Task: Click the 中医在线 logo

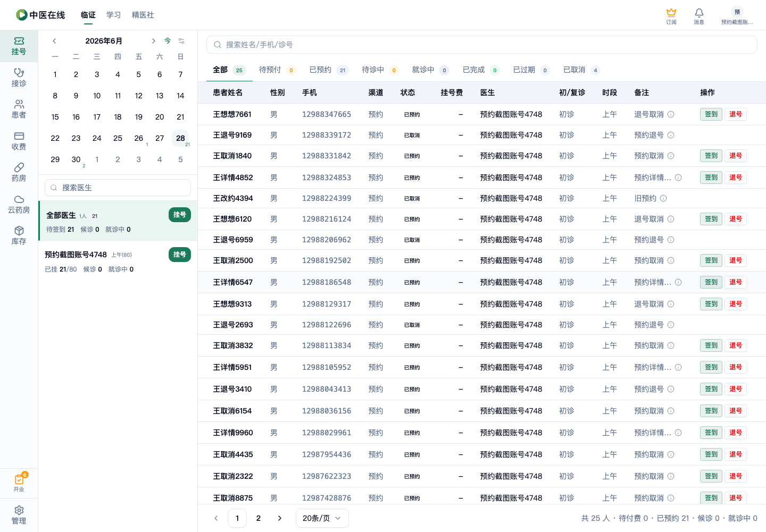Action: coord(40,15)
